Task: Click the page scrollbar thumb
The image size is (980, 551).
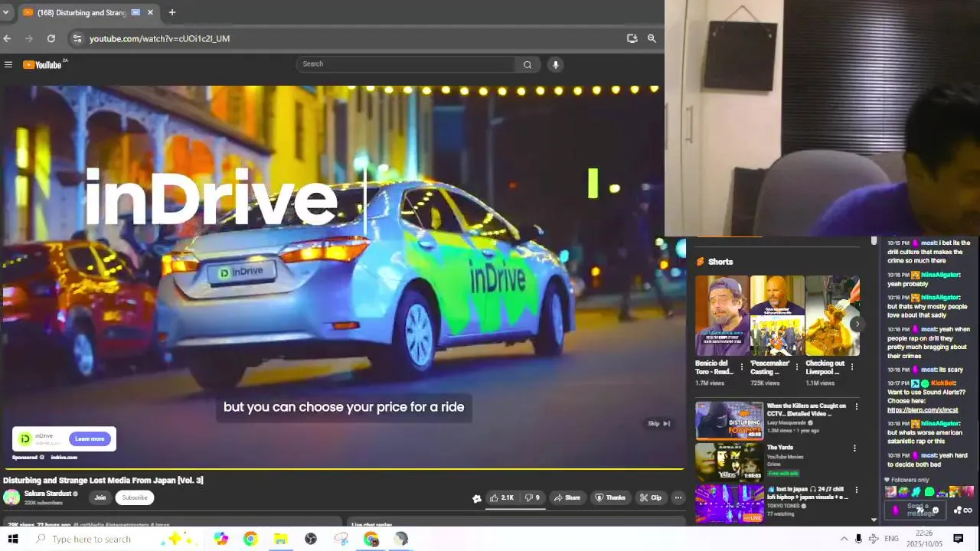Action: coord(874,241)
